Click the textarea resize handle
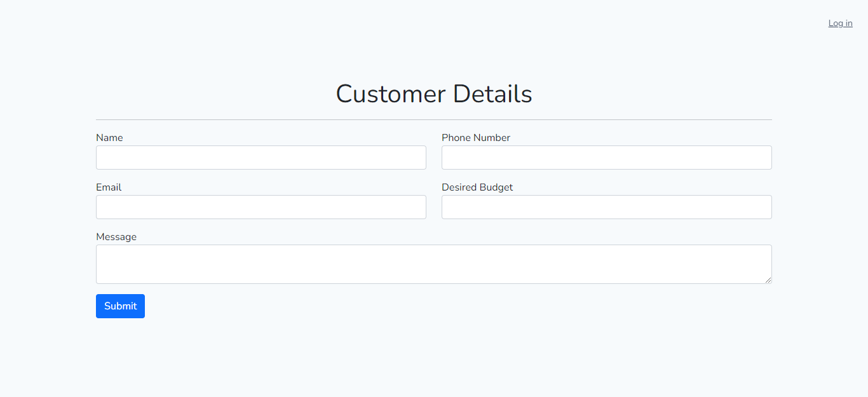868x397 pixels. pyautogui.click(x=768, y=280)
